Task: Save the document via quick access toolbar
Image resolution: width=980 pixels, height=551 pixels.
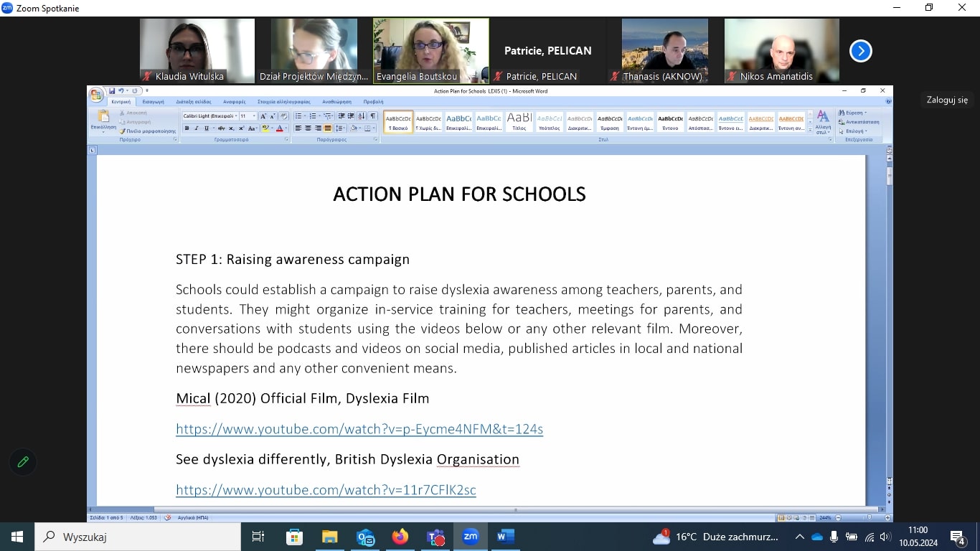Action: (x=112, y=91)
